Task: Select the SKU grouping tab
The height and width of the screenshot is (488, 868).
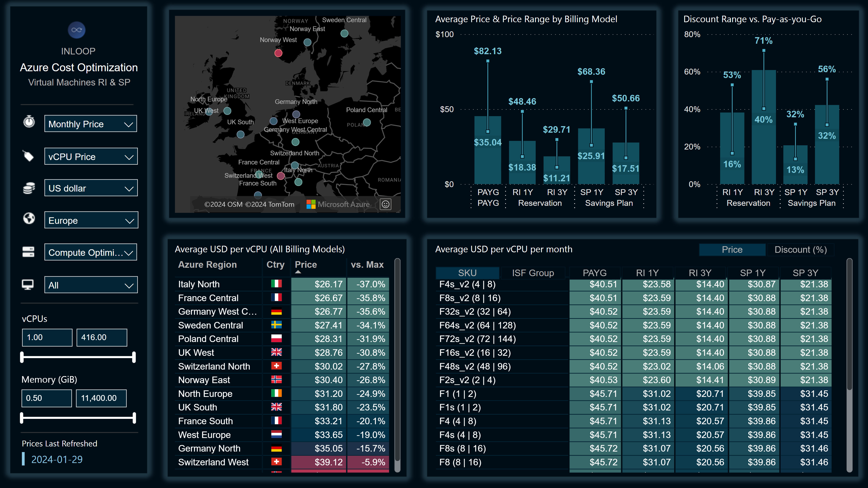Action: point(467,273)
